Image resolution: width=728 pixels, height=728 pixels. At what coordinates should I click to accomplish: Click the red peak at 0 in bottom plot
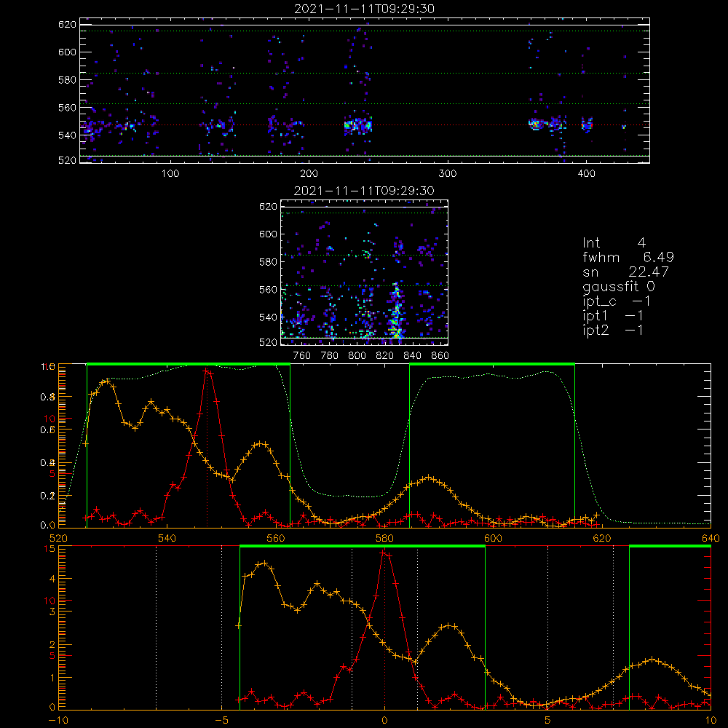coord(384,553)
